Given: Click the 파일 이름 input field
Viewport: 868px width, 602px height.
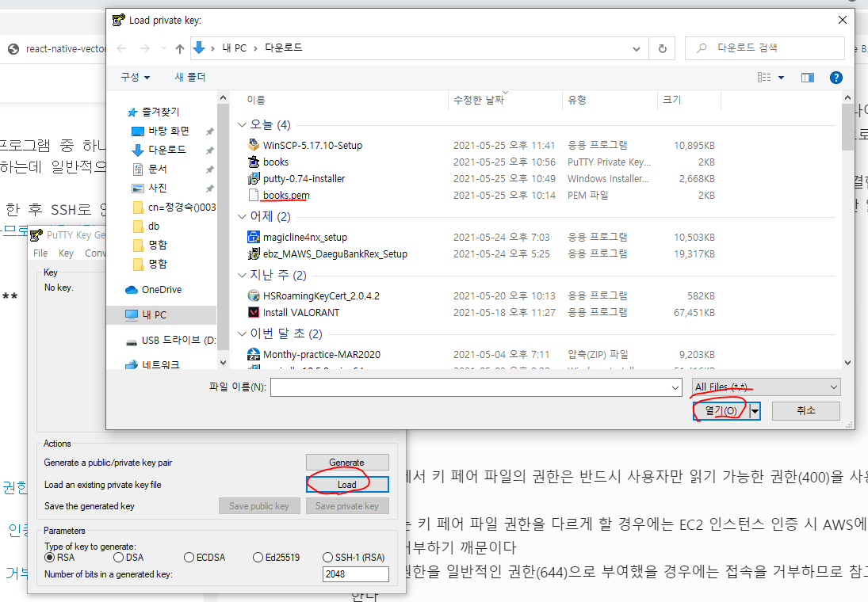Looking at the screenshot, I should click(471, 387).
